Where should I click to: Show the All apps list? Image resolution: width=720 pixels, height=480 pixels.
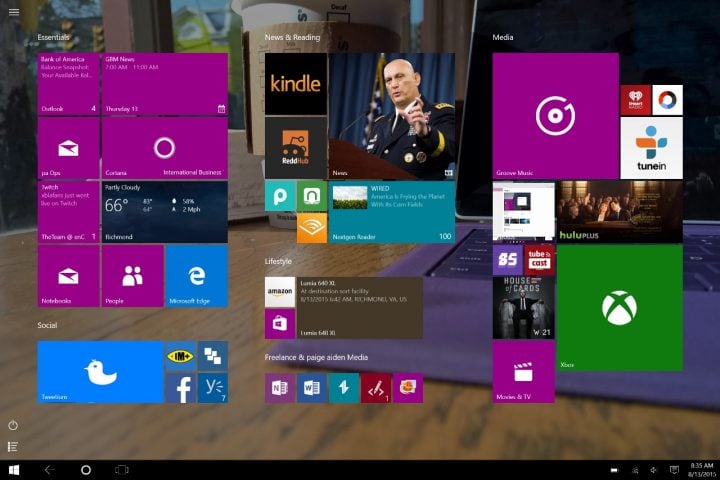pyautogui.click(x=13, y=446)
